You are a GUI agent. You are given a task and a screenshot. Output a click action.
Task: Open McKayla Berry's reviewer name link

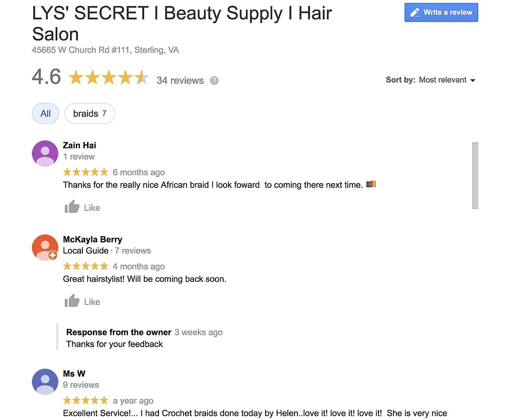[x=93, y=240]
